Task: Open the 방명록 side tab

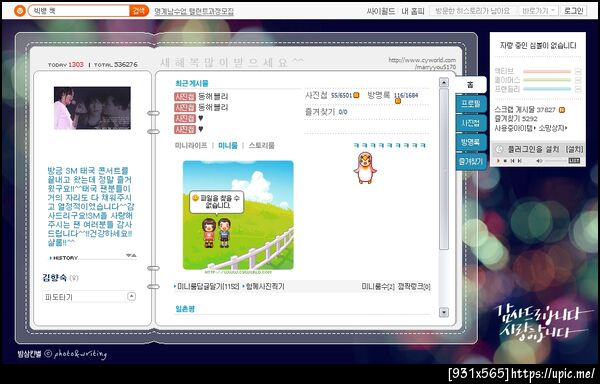Action: point(471,142)
